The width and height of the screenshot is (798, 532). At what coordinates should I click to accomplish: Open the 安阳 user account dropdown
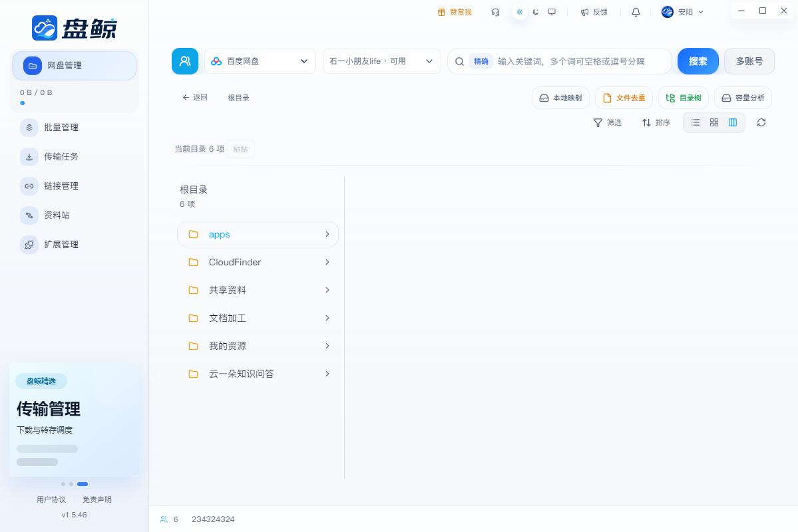point(682,12)
